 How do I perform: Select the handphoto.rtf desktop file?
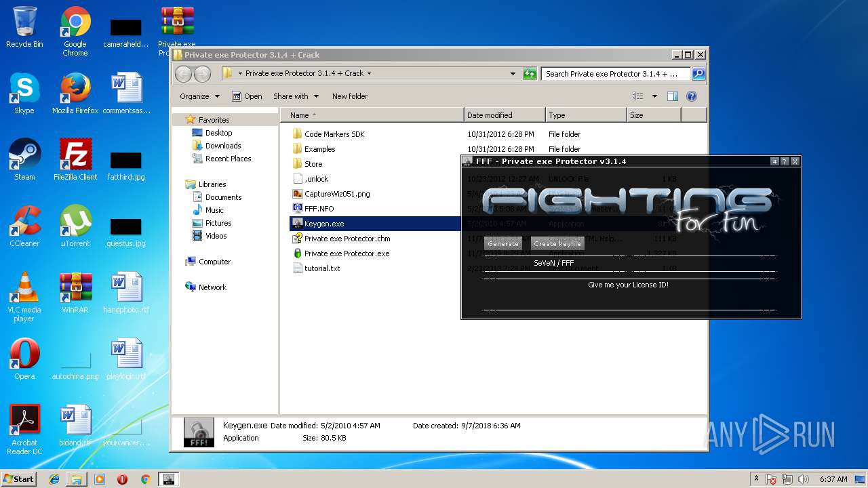pos(126,293)
